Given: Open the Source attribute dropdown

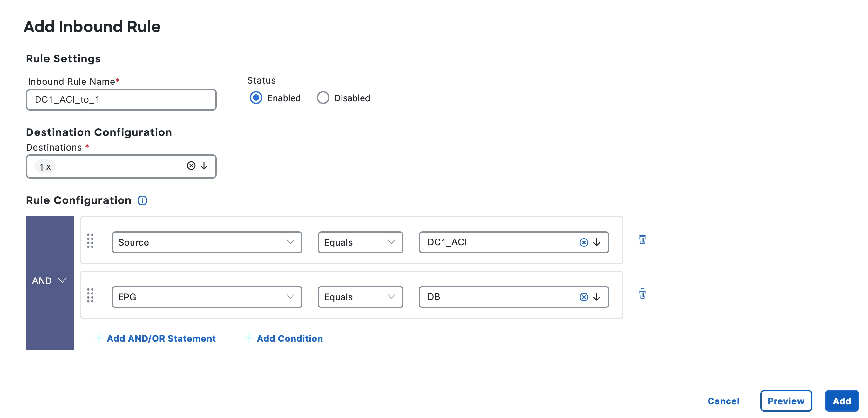Looking at the screenshot, I should tap(207, 242).
